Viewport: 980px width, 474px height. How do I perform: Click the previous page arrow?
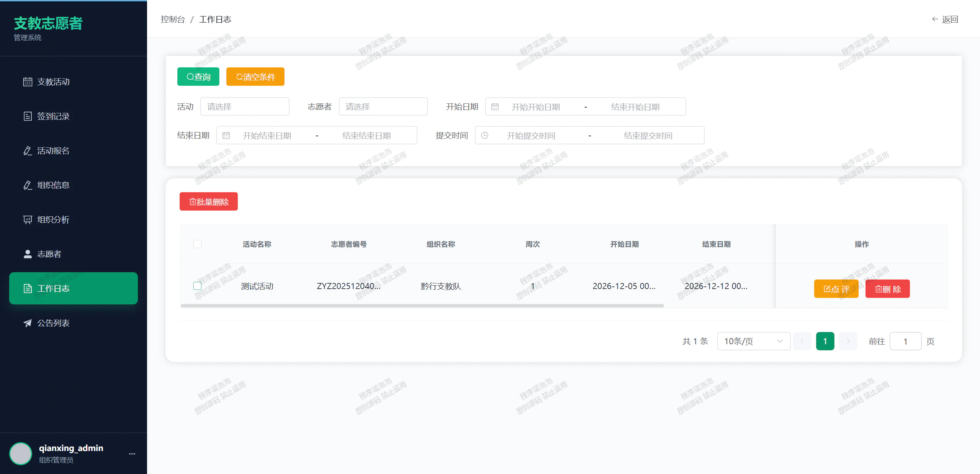coord(802,341)
